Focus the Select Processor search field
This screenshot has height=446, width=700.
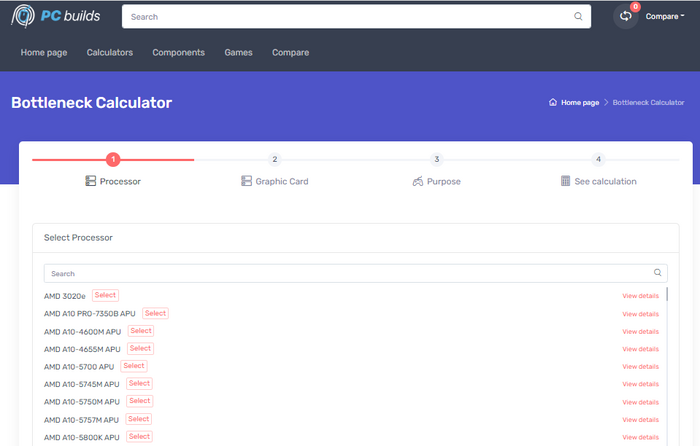click(x=355, y=273)
